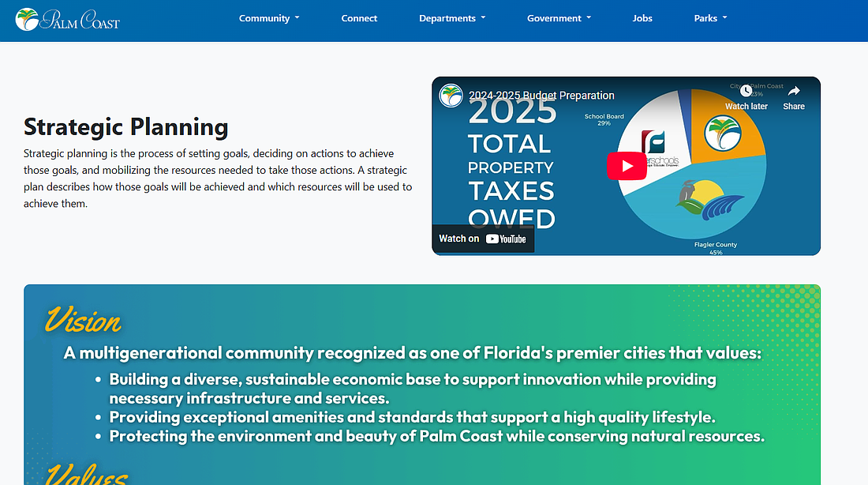Expand the Government dropdown menu

tap(559, 17)
